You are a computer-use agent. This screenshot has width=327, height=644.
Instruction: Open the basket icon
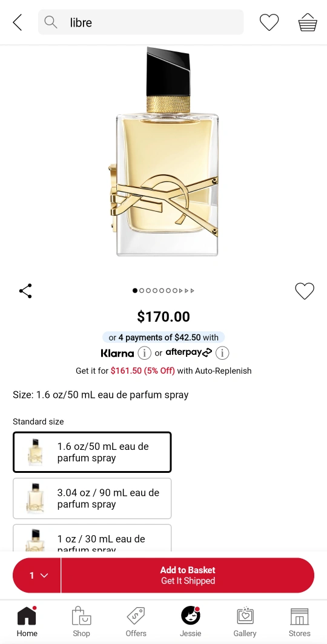307,22
